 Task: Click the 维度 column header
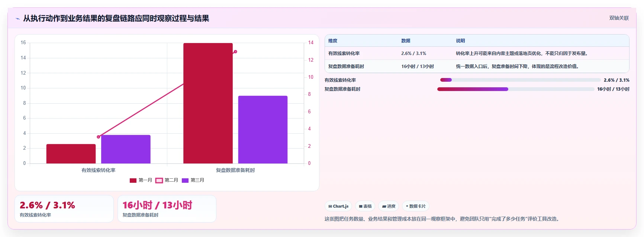pyautogui.click(x=333, y=41)
